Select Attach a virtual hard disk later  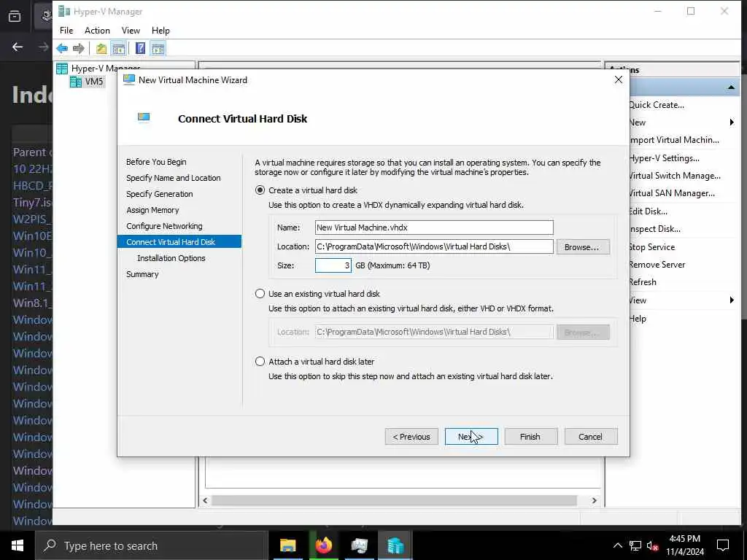pos(260,362)
